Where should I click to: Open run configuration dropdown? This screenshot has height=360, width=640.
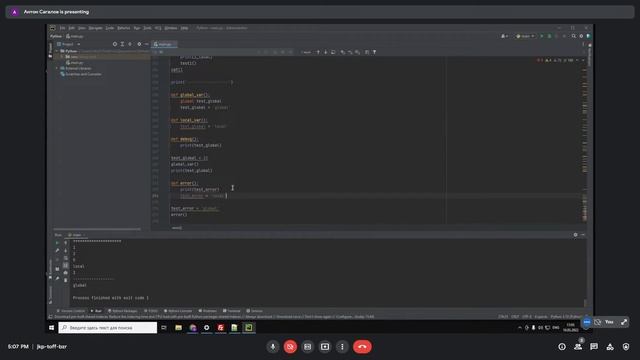[526, 36]
